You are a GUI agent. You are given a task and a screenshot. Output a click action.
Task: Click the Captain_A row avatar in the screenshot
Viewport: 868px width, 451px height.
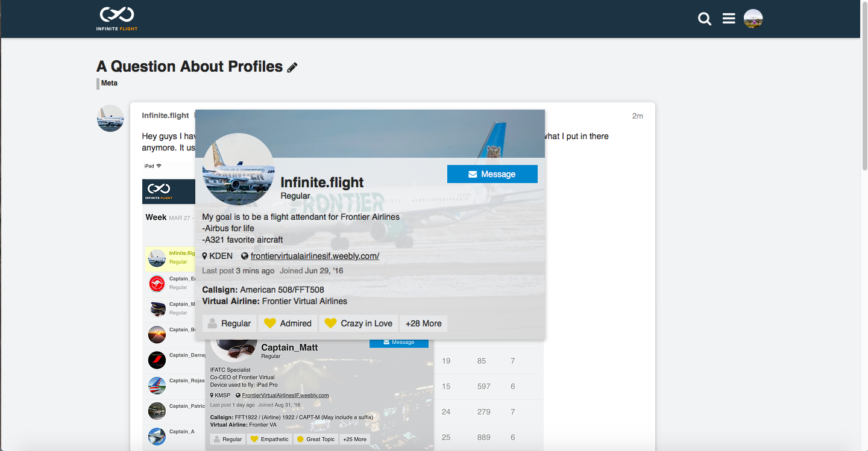coord(157,436)
